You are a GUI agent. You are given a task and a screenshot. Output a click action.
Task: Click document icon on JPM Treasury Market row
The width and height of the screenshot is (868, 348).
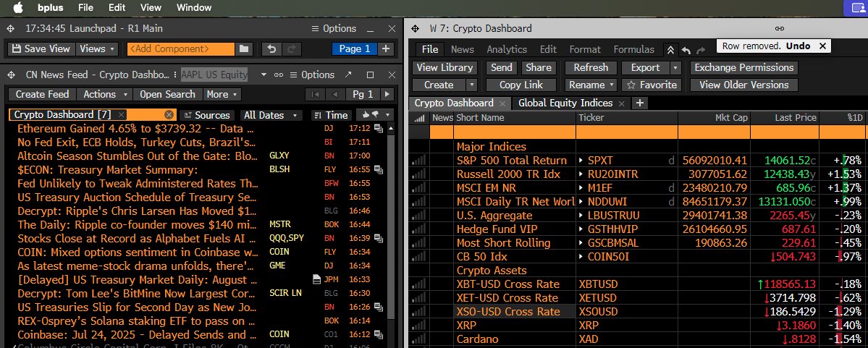pyautogui.click(x=316, y=280)
